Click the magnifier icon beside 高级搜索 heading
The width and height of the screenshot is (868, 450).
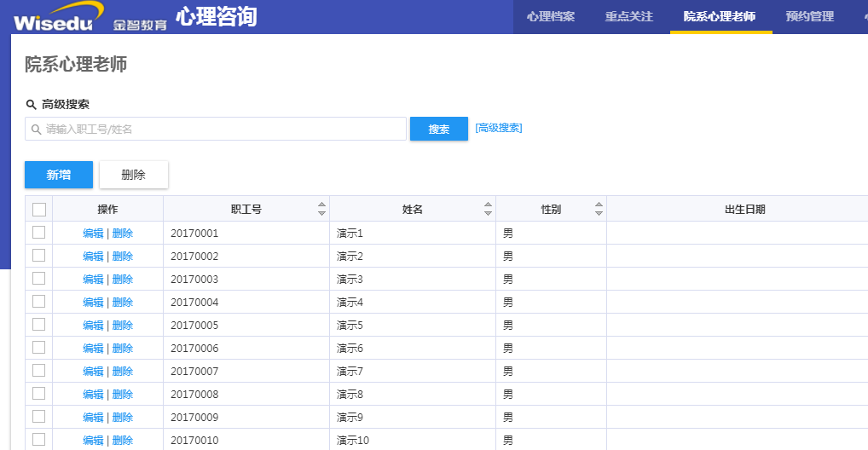click(31, 105)
